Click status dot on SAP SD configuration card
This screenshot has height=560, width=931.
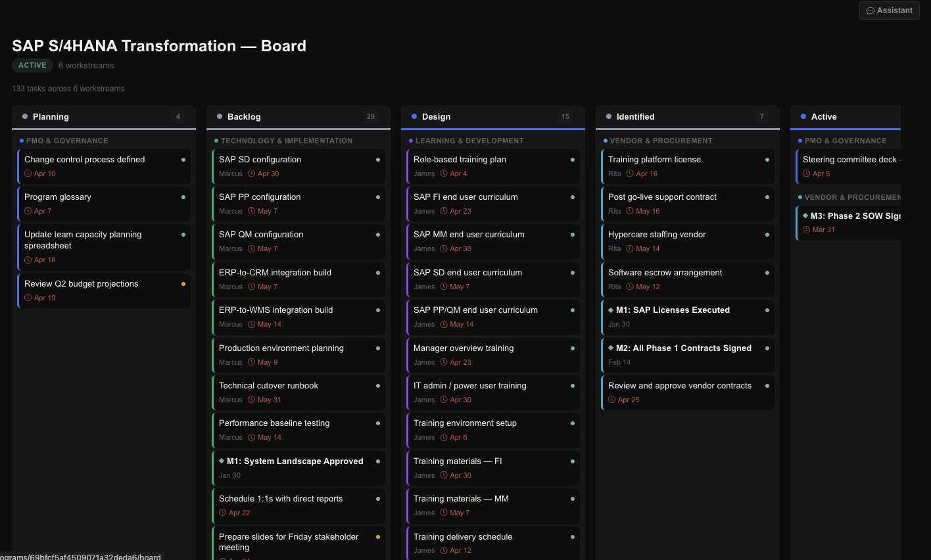coord(378,160)
